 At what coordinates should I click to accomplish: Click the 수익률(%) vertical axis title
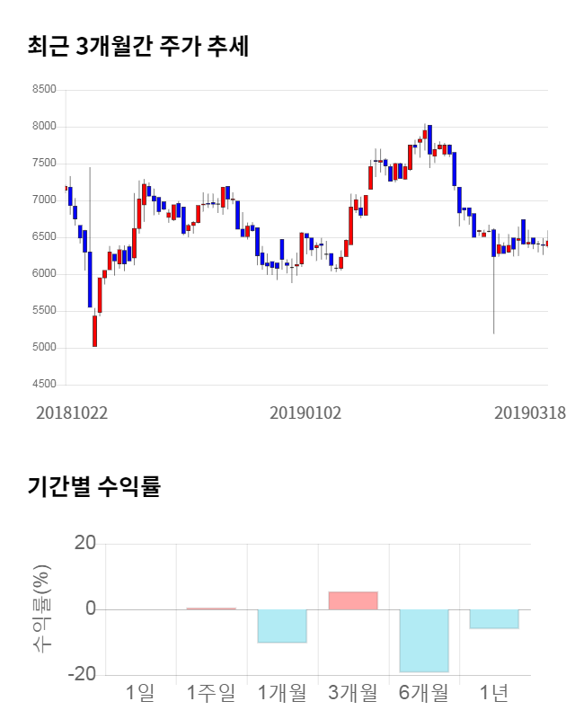click(x=42, y=609)
